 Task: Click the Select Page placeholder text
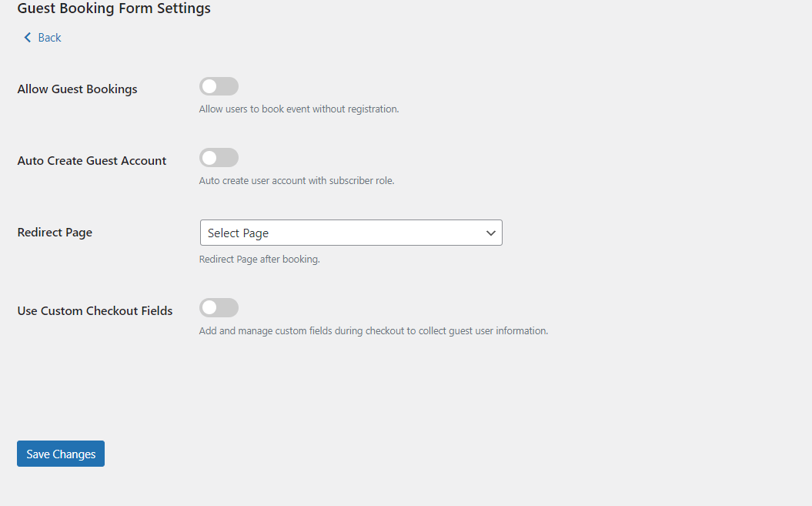coord(238,233)
